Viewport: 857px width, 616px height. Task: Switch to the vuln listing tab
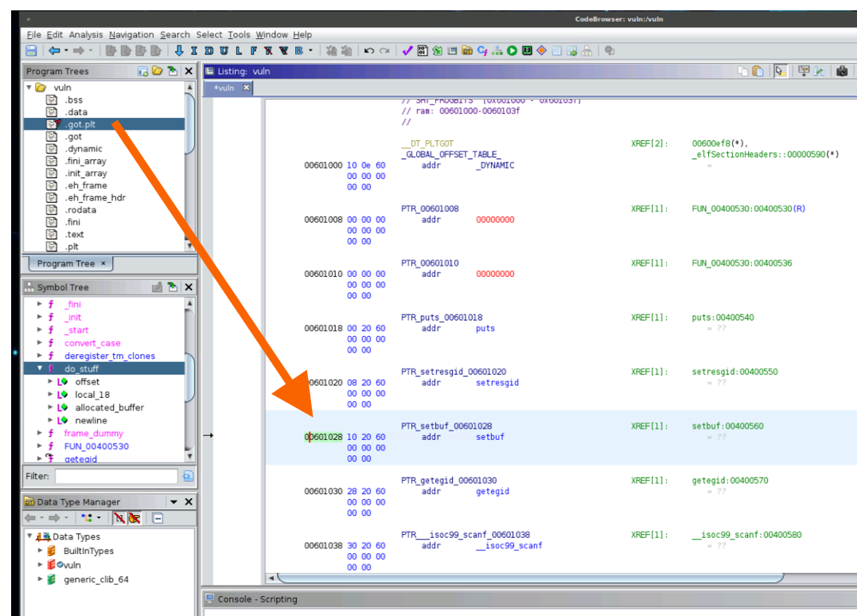(224, 88)
